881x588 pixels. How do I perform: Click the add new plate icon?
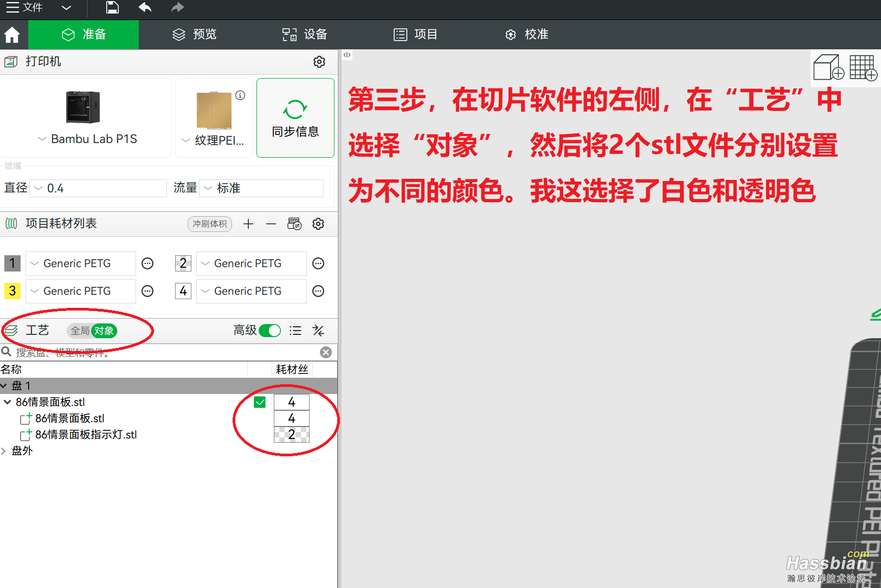(863, 68)
